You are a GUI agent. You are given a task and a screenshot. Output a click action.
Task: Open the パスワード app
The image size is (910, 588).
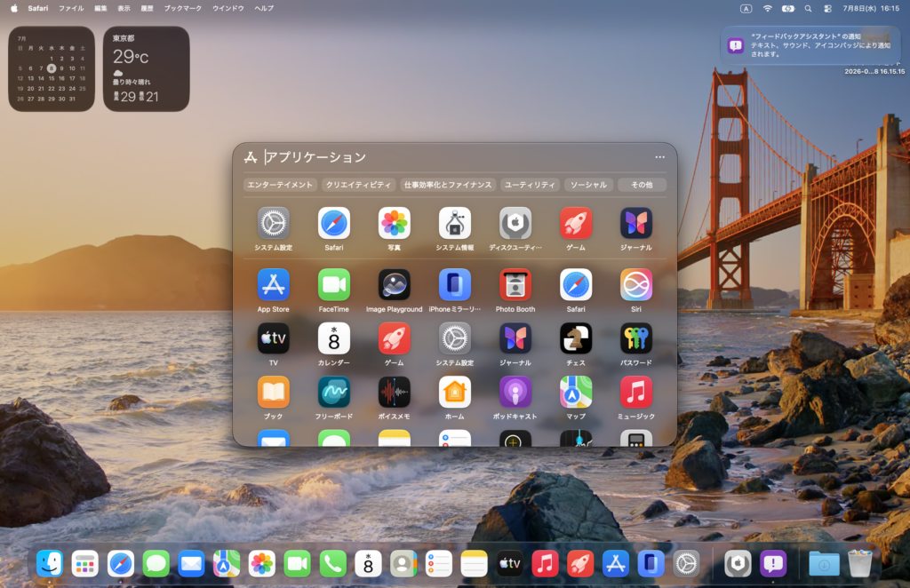pyautogui.click(x=636, y=338)
